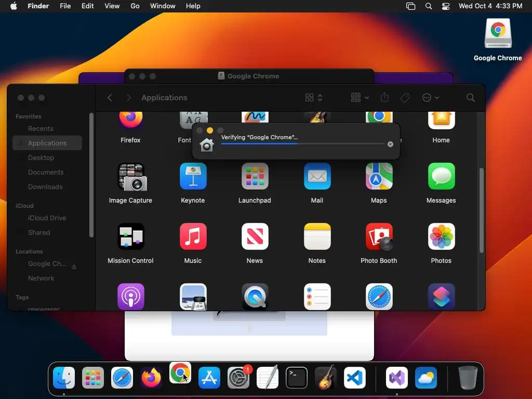
Task: Change the Finder icon view mode
Action: coord(313,98)
